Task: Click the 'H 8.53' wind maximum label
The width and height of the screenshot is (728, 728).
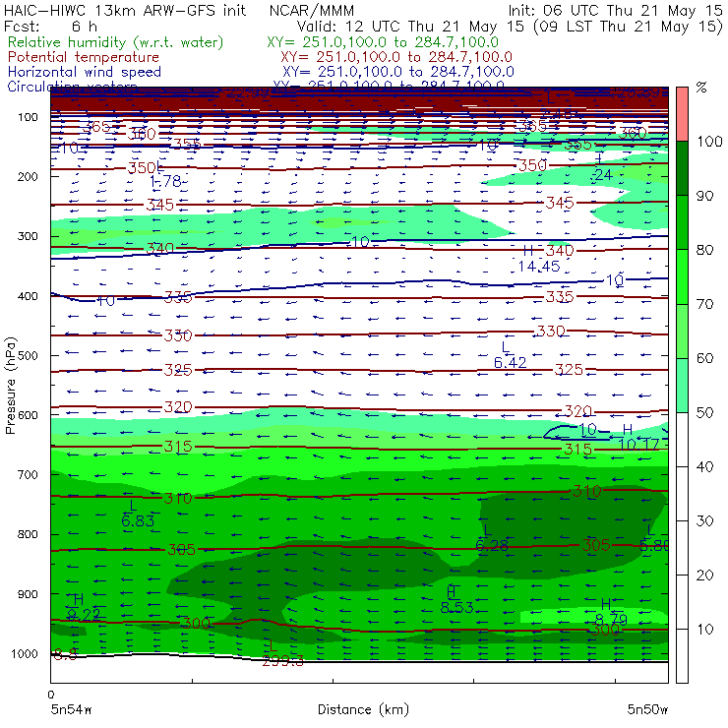Action: tap(456, 600)
